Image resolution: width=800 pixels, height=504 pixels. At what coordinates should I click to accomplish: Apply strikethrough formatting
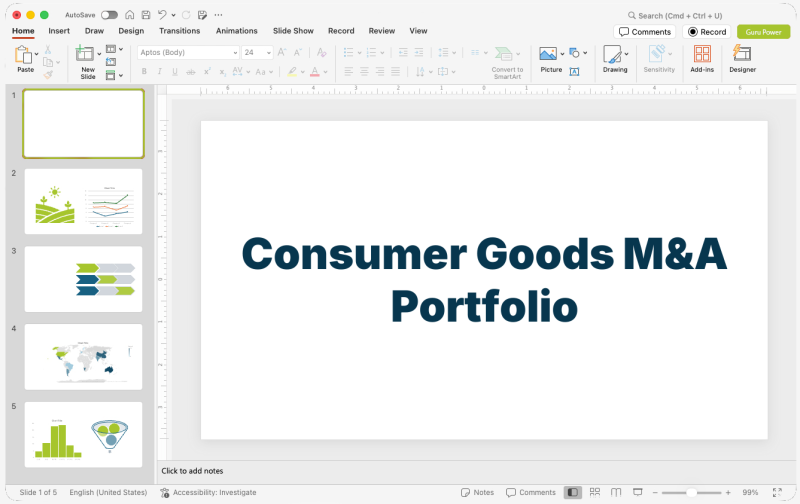pyautogui.click(x=190, y=72)
